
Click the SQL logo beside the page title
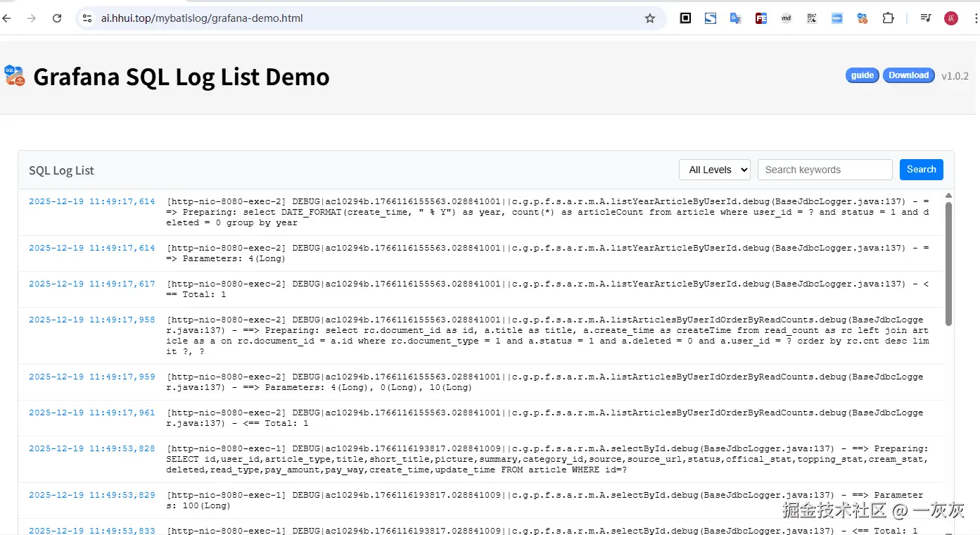click(14, 75)
